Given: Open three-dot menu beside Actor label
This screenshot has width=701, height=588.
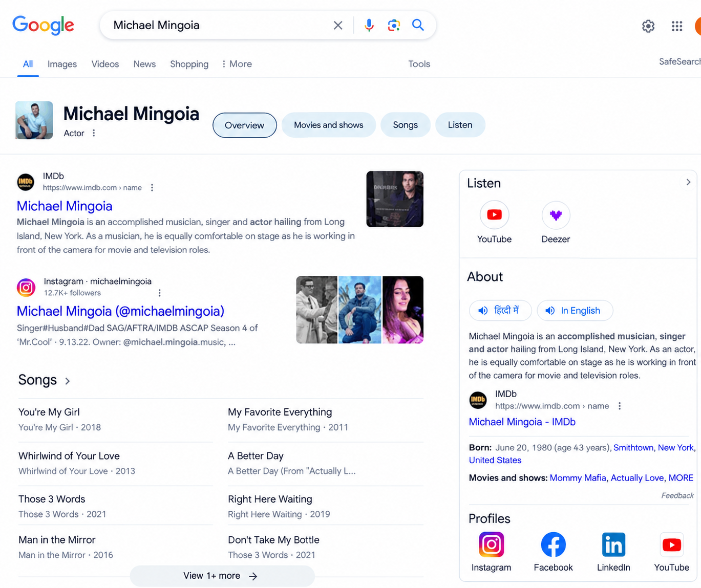Looking at the screenshot, I should (x=94, y=133).
